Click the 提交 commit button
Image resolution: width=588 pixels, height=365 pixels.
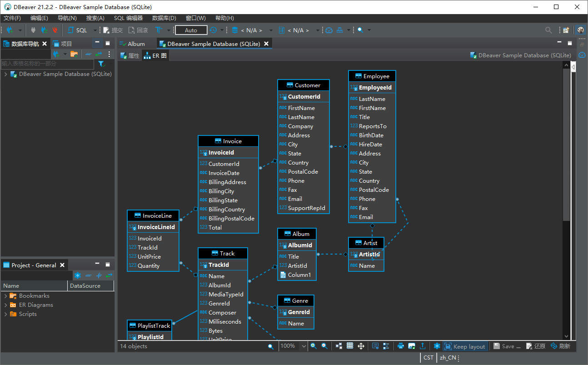pyautogui.click(x=113, y=30)
